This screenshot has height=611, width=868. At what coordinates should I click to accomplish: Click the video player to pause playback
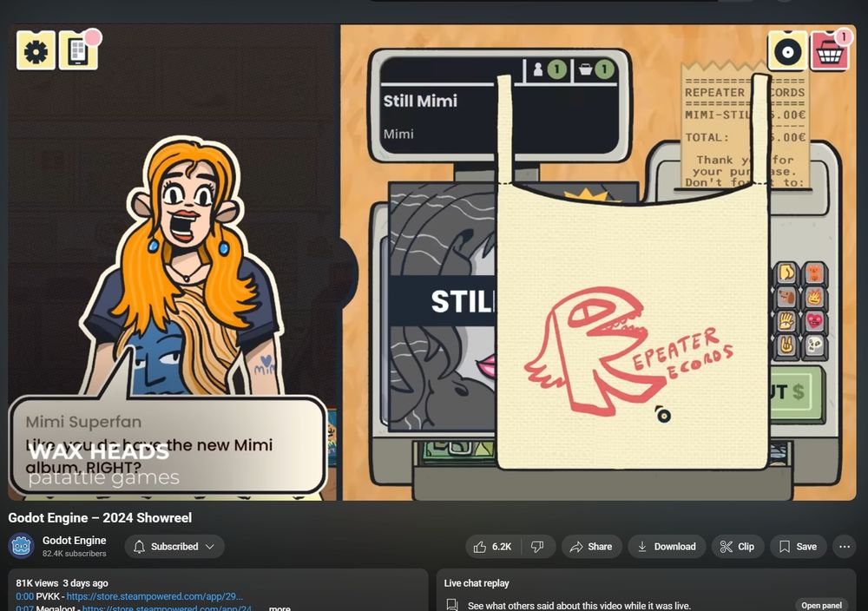coord(434,260)
